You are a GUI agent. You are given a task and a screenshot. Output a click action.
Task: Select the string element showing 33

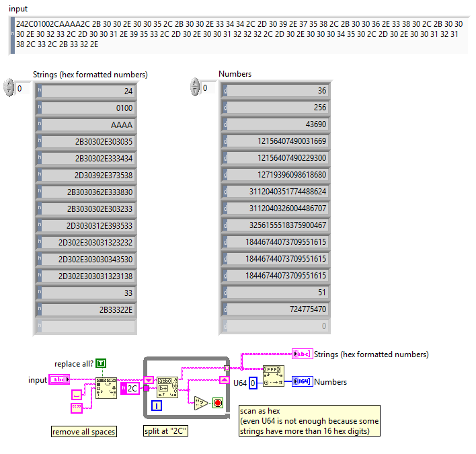[86, 293]
